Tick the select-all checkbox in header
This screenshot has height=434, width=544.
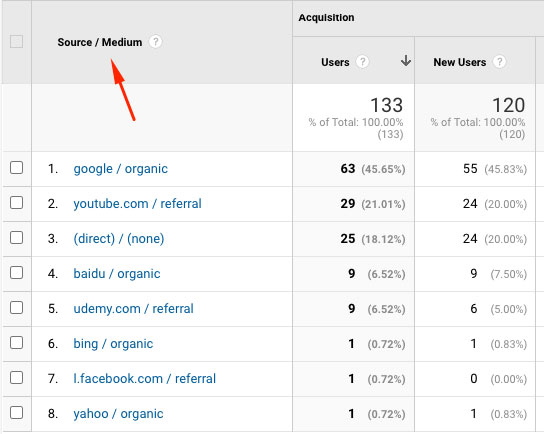16,42
